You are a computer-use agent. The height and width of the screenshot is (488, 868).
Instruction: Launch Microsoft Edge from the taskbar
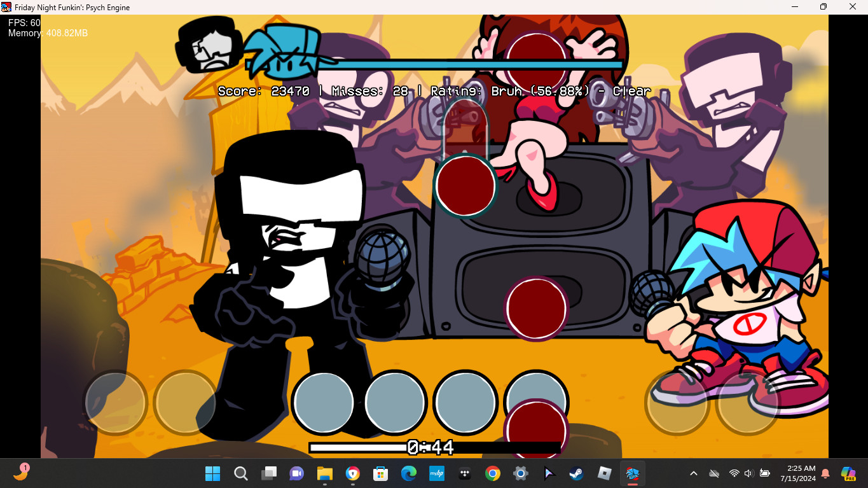408,473
